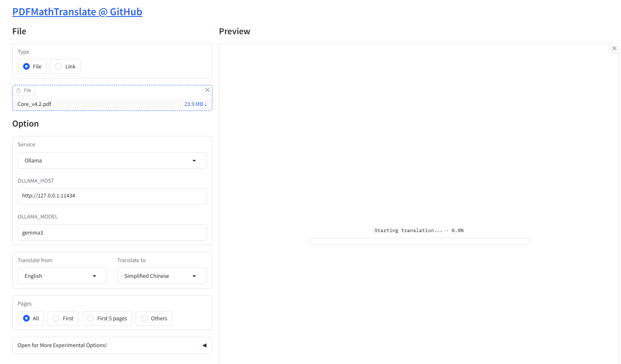Click the Service dropdown arrow icon
The width and height of the screenshot is (621, 364).
coord(194,161)
